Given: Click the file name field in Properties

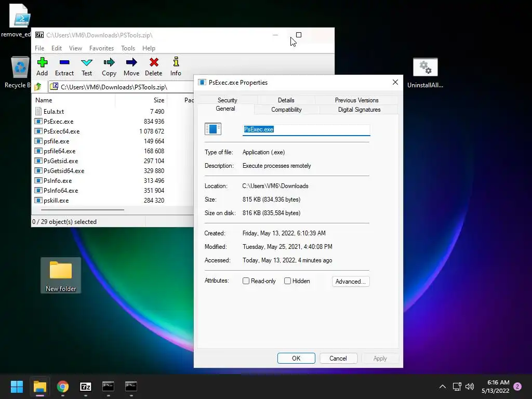Looking at the screenshot, I should [307, 129].
